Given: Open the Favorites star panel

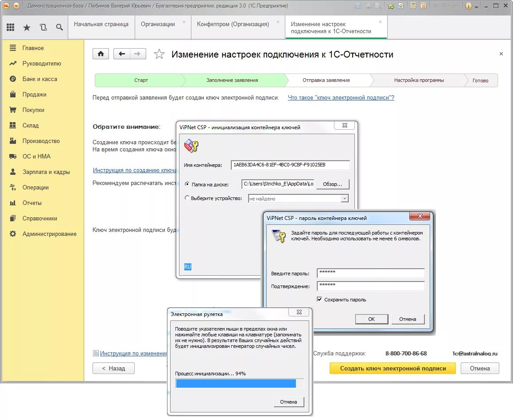Looking at the screenshot, I should coord(27,27).
